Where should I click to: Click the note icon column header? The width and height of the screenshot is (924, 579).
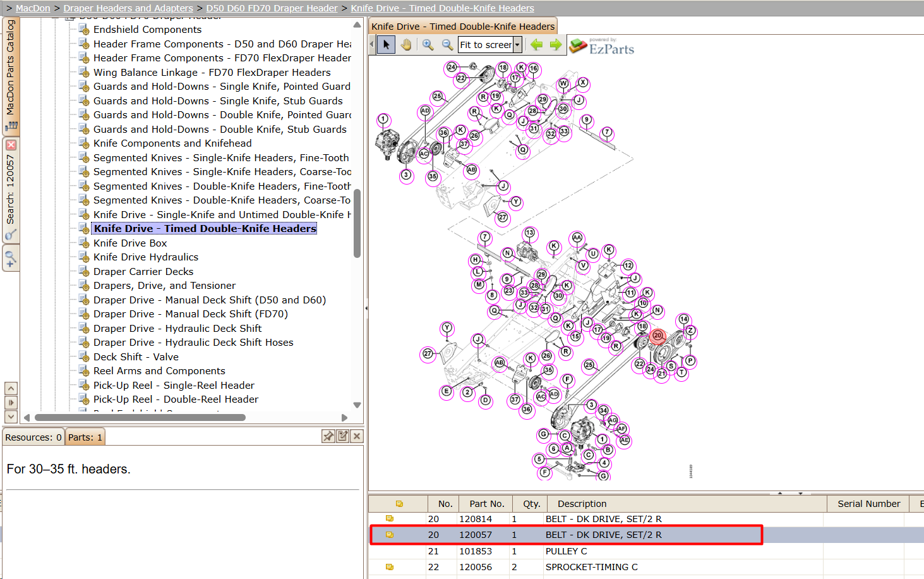(399, 504)
